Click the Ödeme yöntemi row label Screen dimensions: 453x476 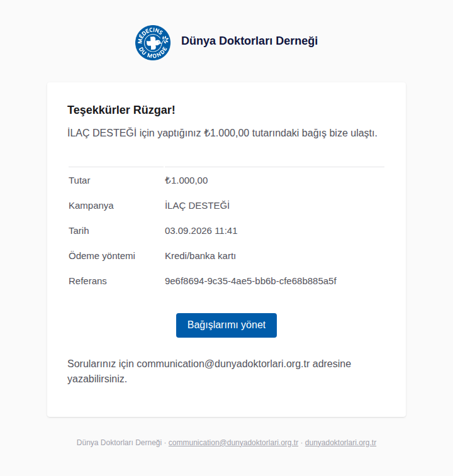[x=102, y=256]
